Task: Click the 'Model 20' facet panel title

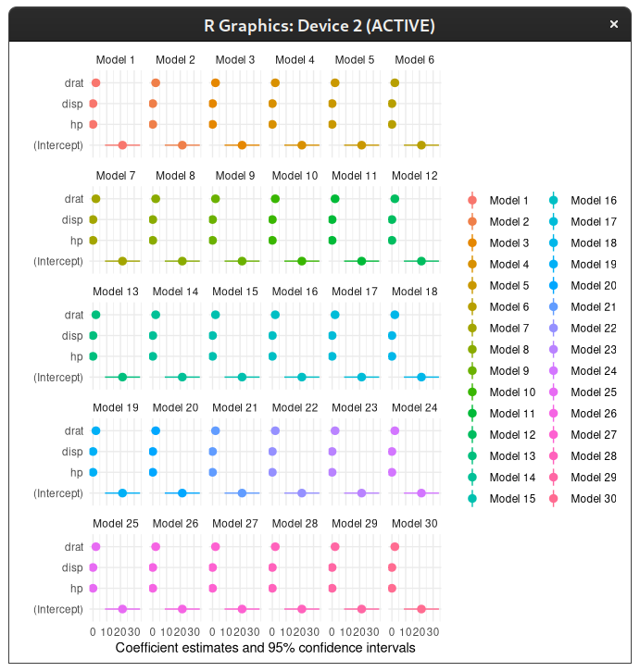Action: click(x=175, y=407)
